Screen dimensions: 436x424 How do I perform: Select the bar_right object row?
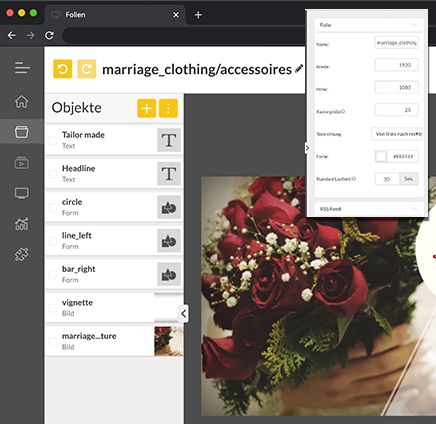(x=114, y=274)
